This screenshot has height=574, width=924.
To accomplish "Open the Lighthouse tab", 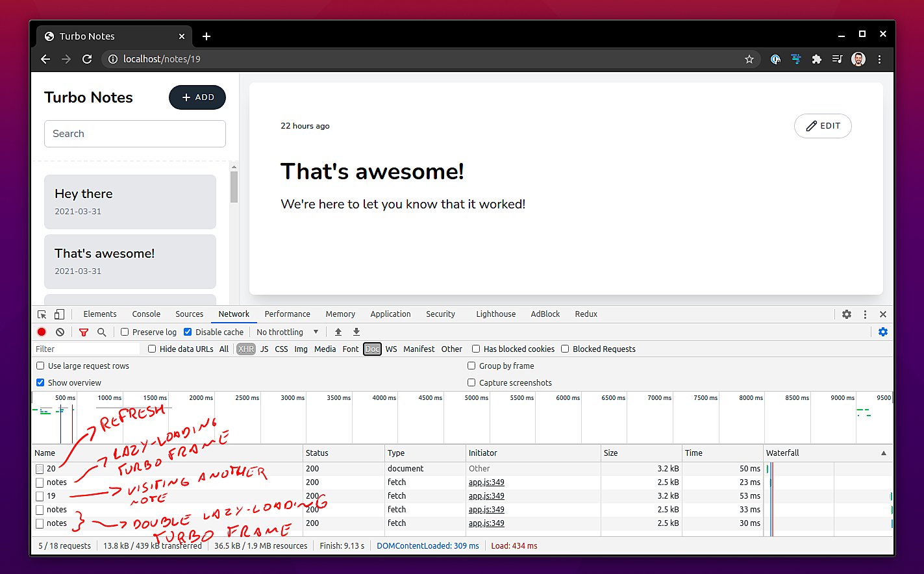I will point(496,314).
